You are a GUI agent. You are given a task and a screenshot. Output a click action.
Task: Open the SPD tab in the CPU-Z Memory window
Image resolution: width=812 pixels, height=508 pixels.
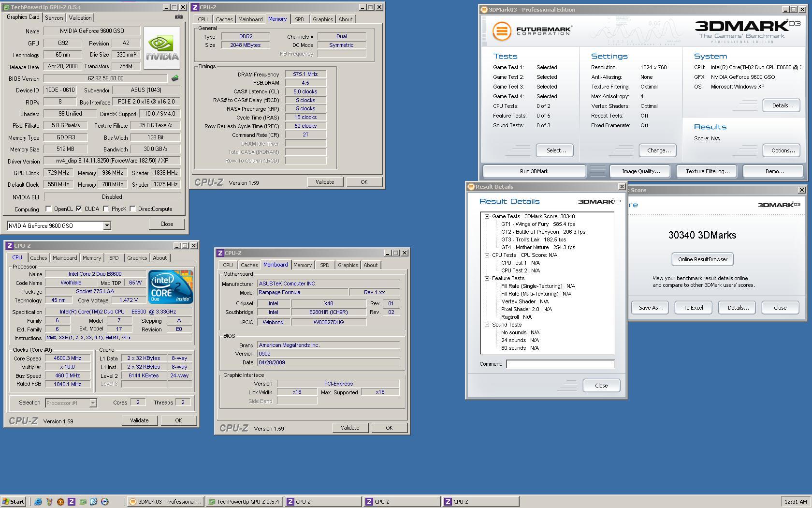click(300, 19)
